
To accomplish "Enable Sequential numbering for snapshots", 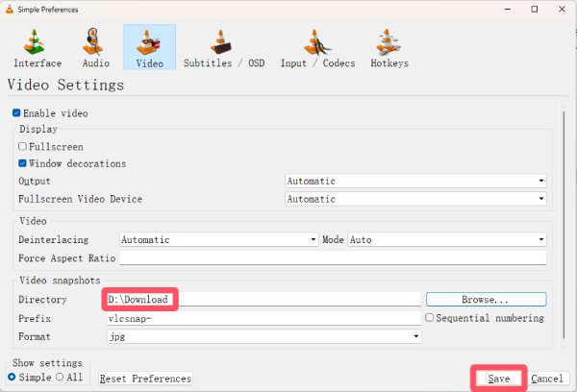I will click(430, 318).
